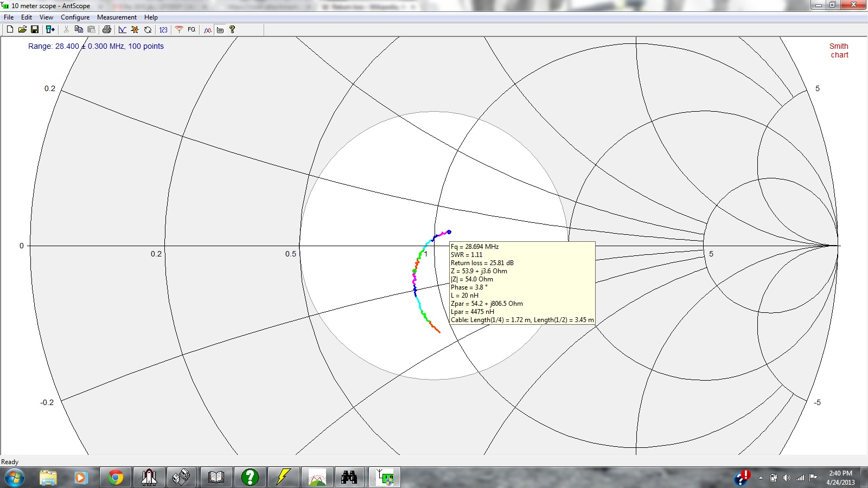Screen dimensions: 868x488
Task: Click the Show Desktop strip beside the clock
Action: pyautogui.click(x=864, y=478)
